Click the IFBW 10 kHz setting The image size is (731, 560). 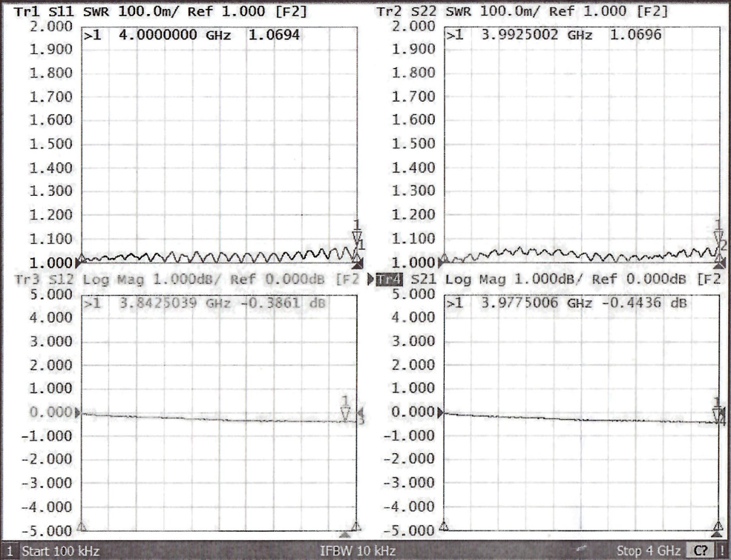click(357, 551)
